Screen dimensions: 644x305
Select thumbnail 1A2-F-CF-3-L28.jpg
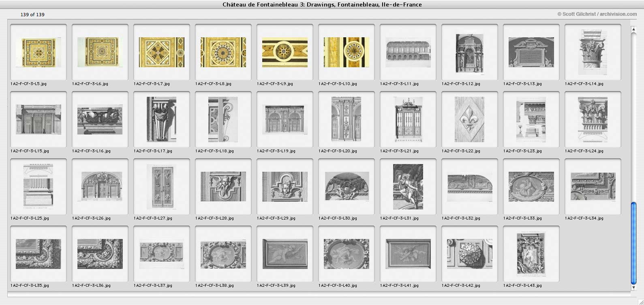click(223, 187)
